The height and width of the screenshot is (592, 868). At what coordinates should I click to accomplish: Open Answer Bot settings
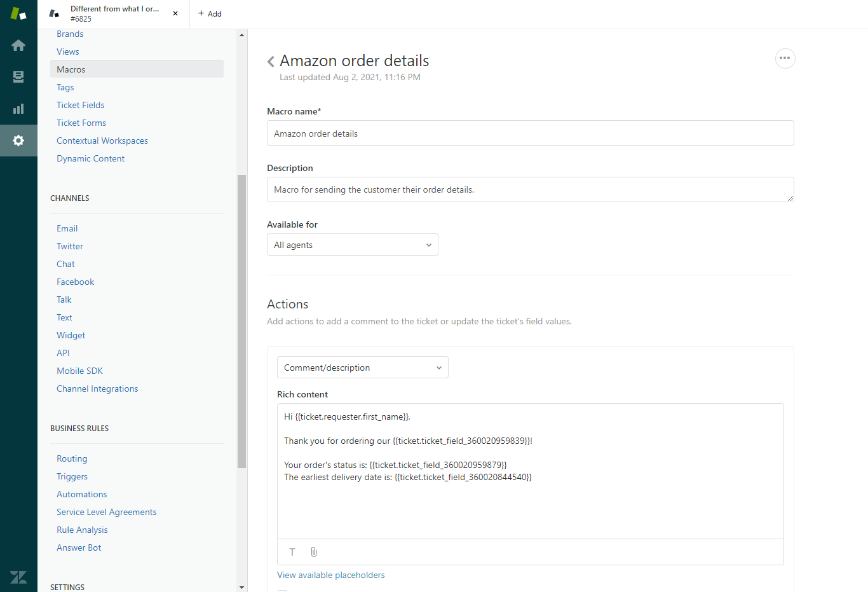[x=79, y=547]
